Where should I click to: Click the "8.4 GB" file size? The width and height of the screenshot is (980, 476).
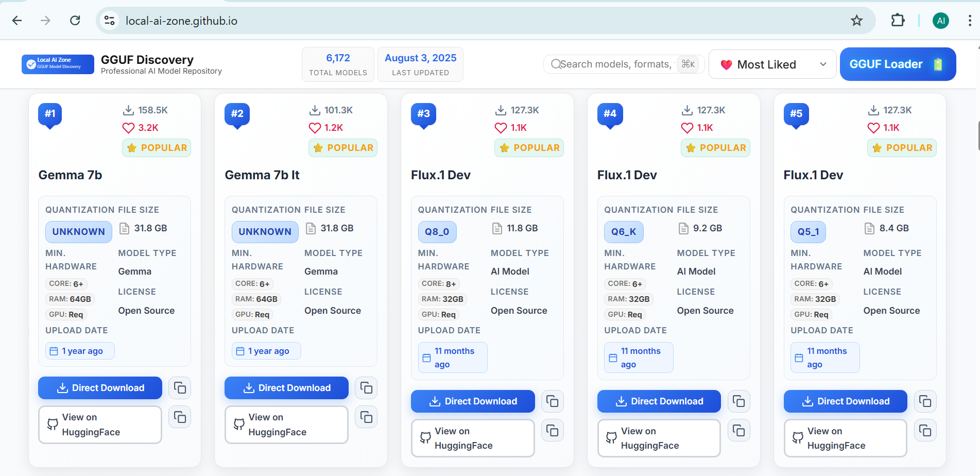[894, 228]
